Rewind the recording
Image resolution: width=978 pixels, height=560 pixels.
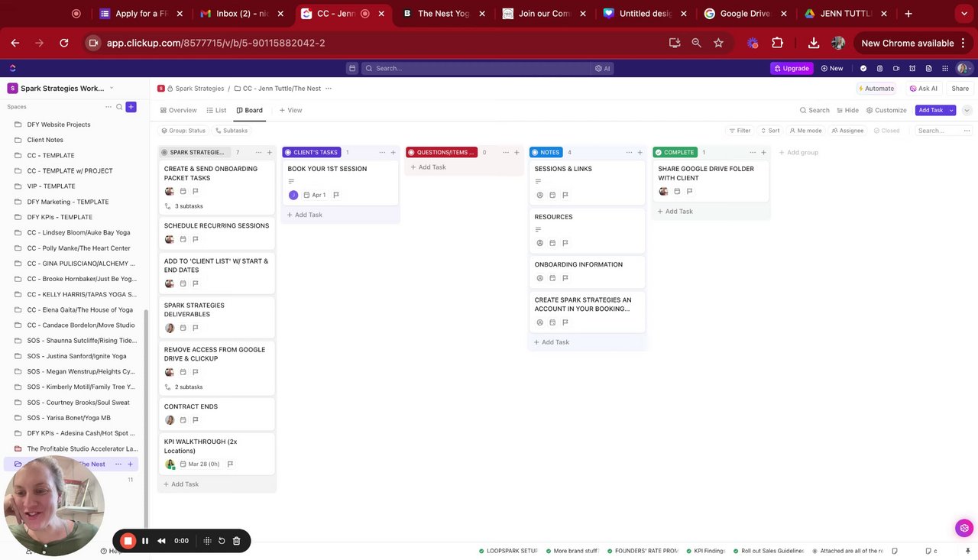point(161,541)
